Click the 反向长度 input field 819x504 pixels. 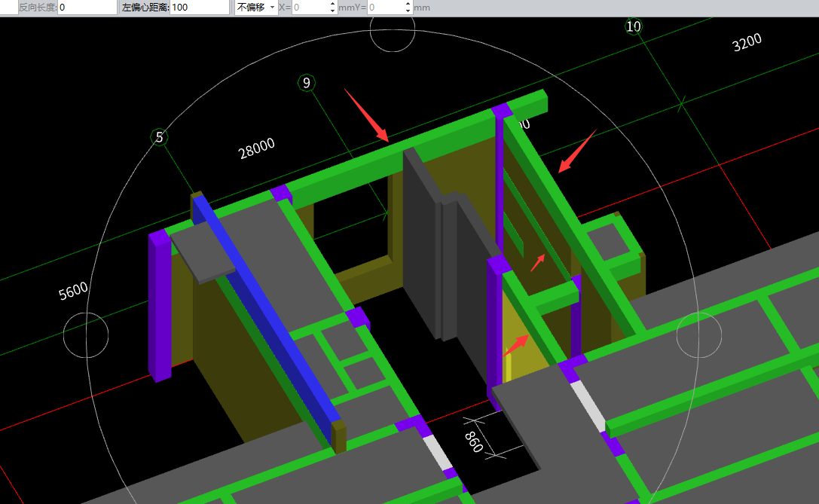pyautogui.click(x=87, y=8)
